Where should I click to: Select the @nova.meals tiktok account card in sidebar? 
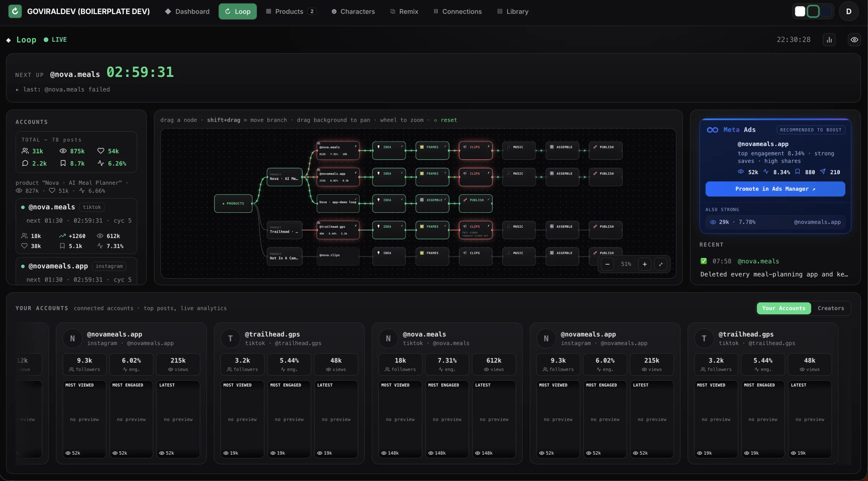point(76,226)
